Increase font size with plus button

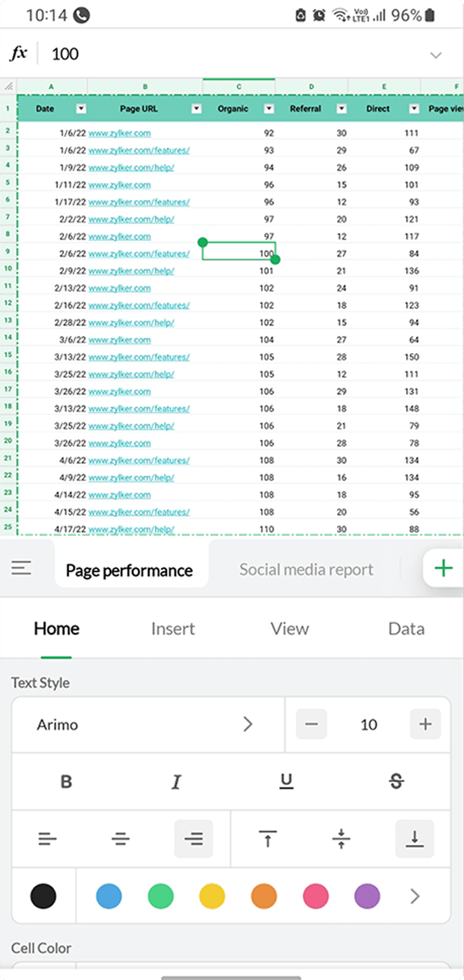point(426,724)
